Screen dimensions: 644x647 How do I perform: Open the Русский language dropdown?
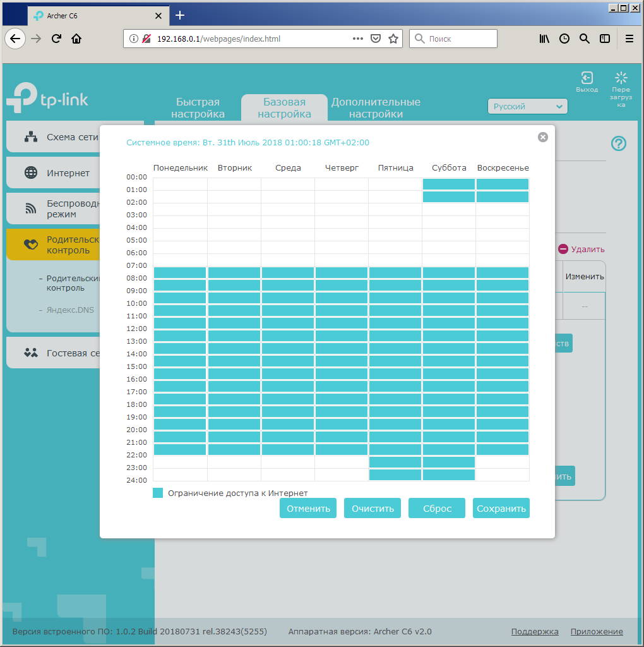[527, 107]
